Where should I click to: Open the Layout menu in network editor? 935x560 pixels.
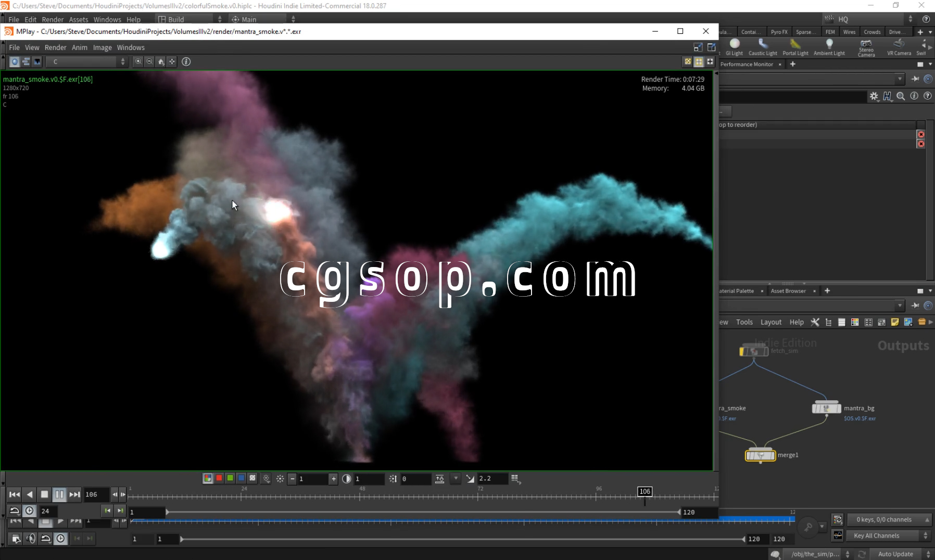(771, 322)
